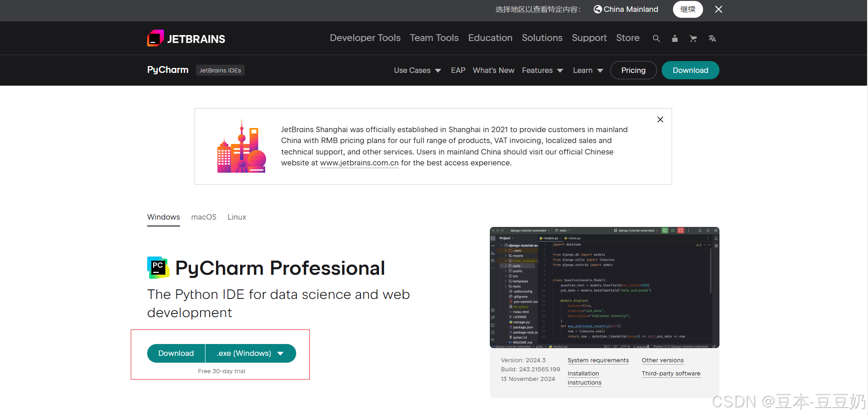Click the Pricing button
The width and height of the screenshot is (868, 416).
633,70
